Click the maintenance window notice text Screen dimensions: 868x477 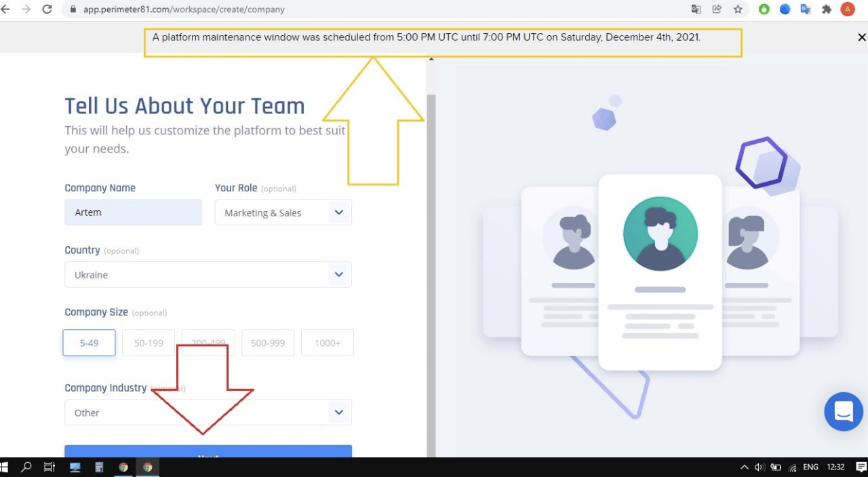[427, 37]
